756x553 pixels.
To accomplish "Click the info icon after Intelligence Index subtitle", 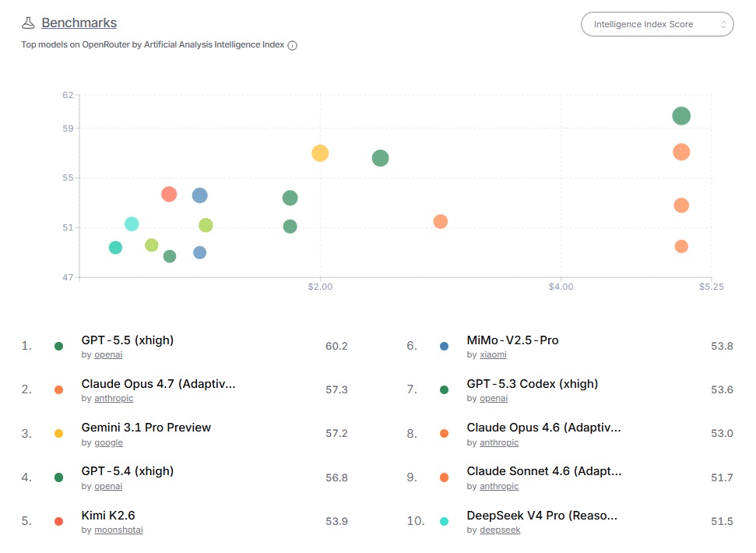I will coord(292,45).
